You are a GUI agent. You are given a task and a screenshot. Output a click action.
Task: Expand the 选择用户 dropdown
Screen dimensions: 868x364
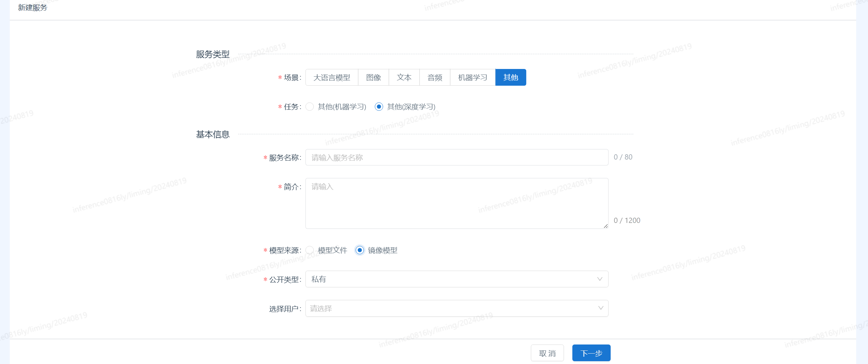pos(453,308)
